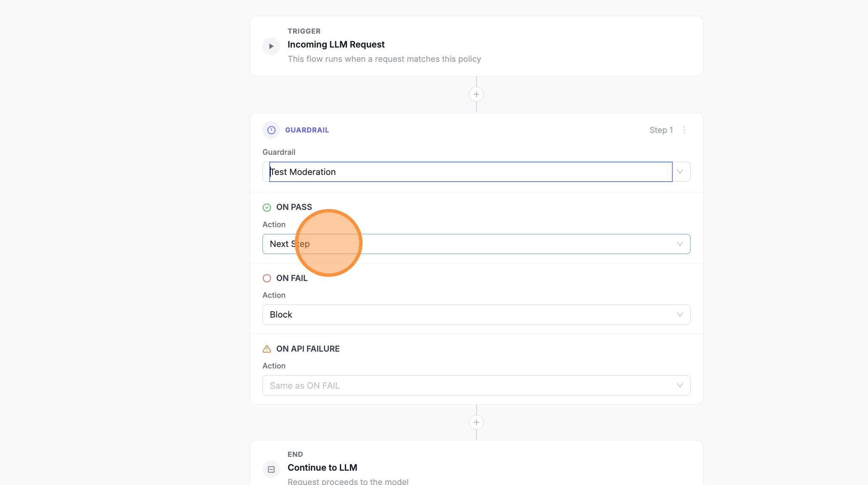
Task: Click the End Continue to LLM icon
Action: [x=271, y=469]
